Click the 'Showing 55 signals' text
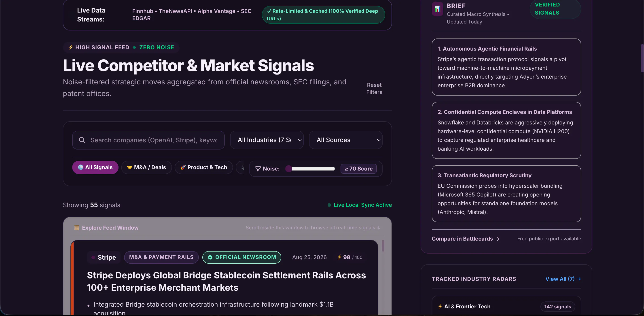644x316 pixels. pyautogui.click(x=91, y=205)
